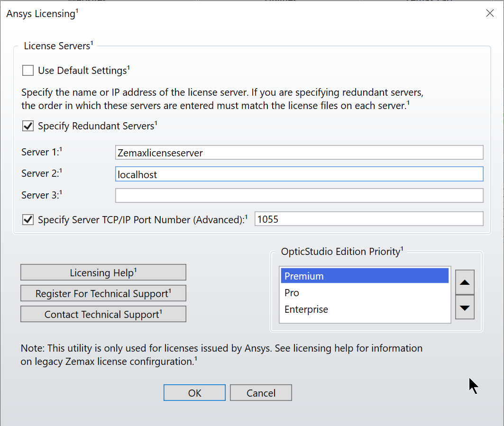Click the empty Server 3 field
The image size is (504, 426).
tap(299, 196)
